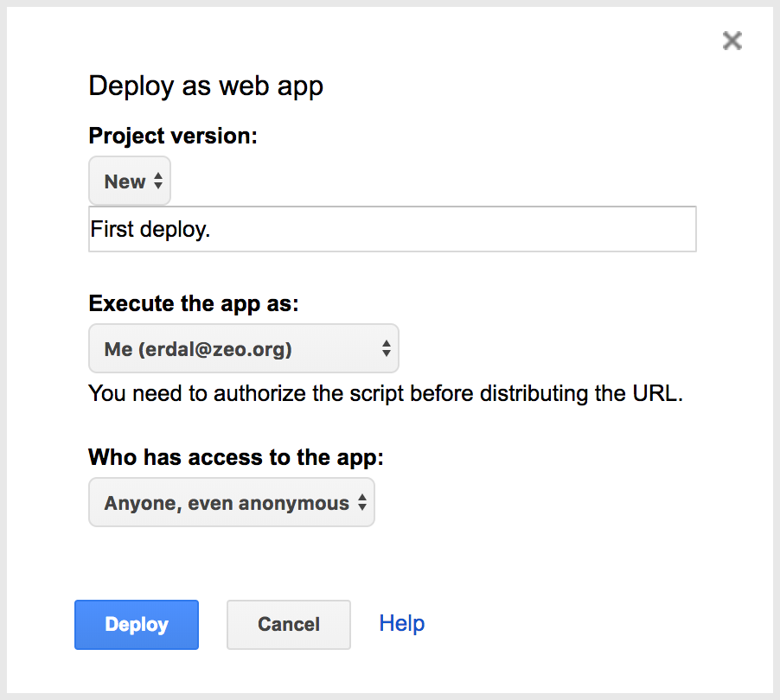
Task: Click the Deploy as web app heading
Action: (206, 86)
